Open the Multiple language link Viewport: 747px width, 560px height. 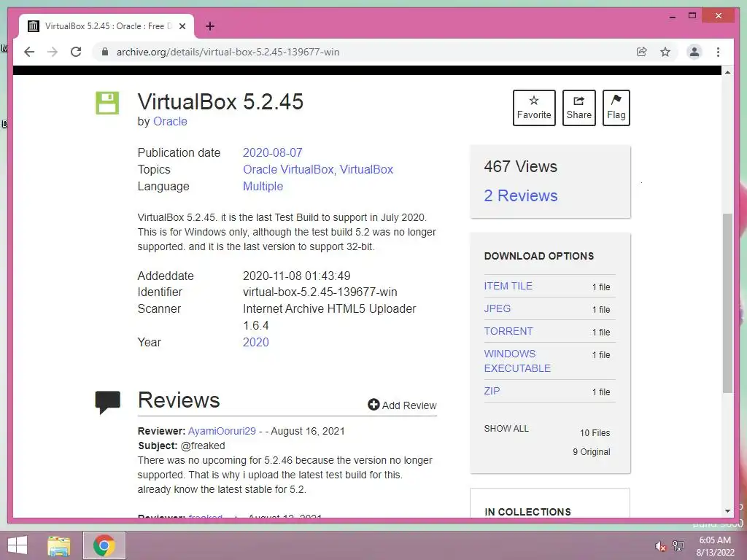tap(263, 186)
